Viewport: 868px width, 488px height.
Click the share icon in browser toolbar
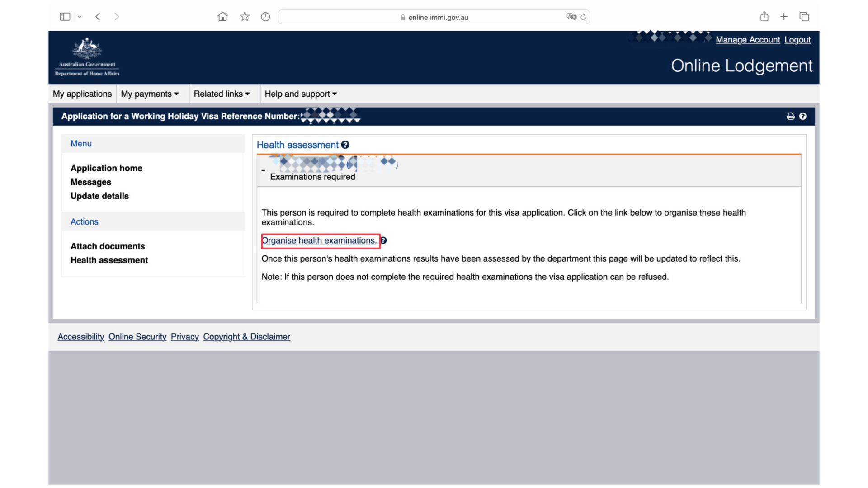click(x=764, y=17)
